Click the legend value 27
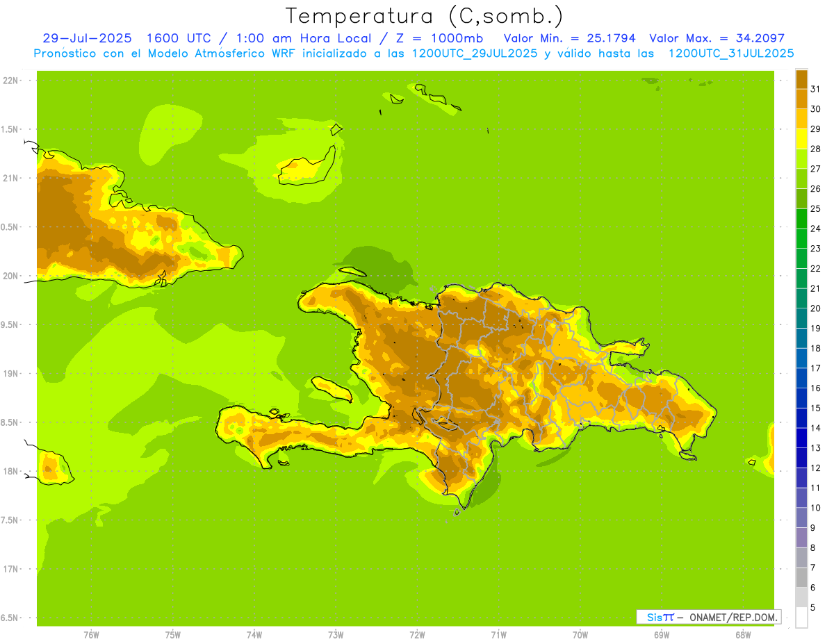This screenshot has width=834, height=644. click(x=816, y=169)
